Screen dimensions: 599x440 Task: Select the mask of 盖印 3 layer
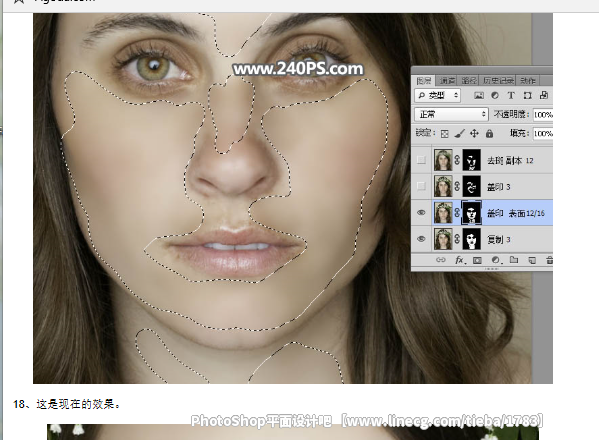(x=471, y=186)
